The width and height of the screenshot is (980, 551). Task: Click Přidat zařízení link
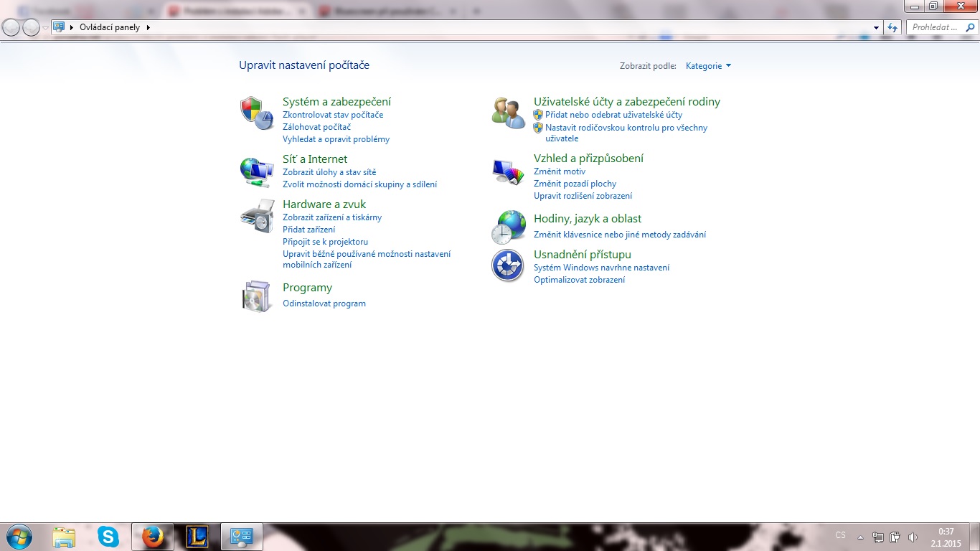pos(308,230)
